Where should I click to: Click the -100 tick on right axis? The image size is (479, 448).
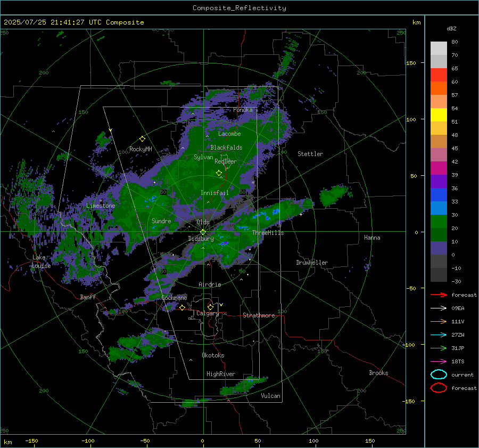pyautogui.click(x=409, y=345)
